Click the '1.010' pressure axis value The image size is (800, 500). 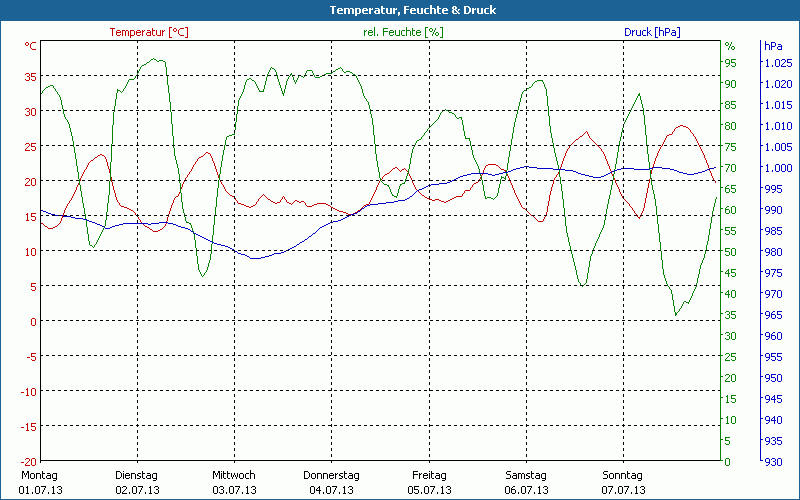coord(778,126)
